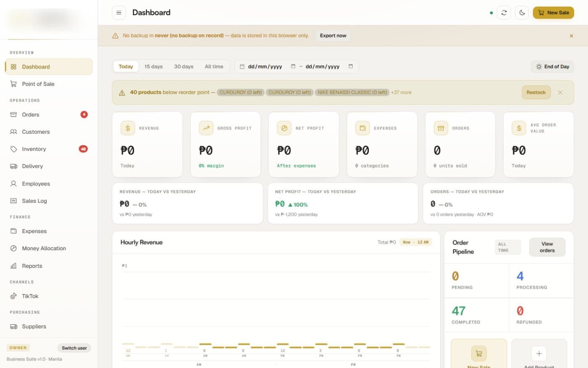Go to the Expenses page
This screenshot has height=368, width=588.
point(49,231)
